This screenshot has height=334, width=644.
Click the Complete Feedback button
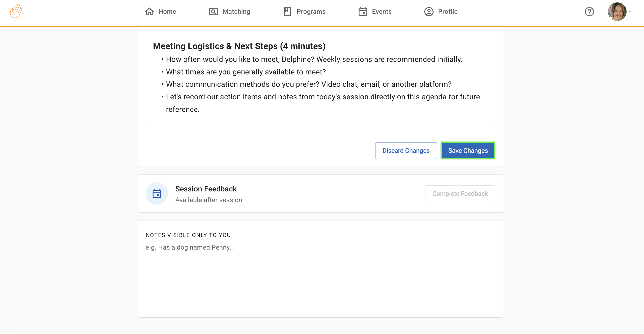460,194
